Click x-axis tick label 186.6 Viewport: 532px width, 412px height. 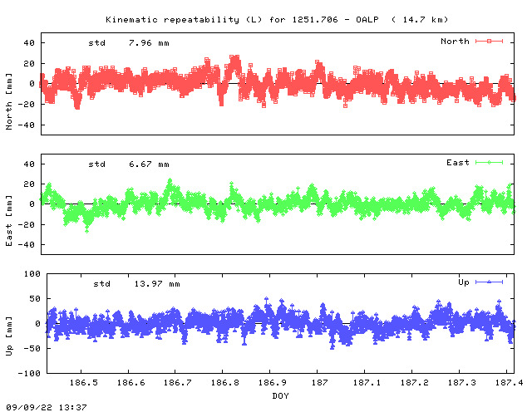(x=131, y=383)
